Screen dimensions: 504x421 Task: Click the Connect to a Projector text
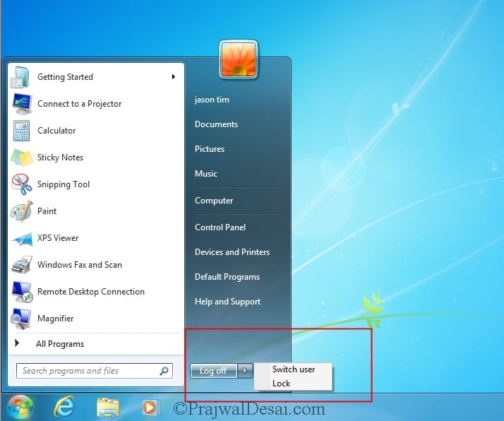79,104
